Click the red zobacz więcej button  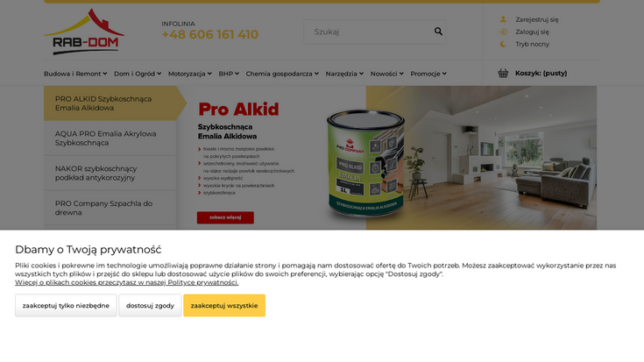(x=225, y=217)
